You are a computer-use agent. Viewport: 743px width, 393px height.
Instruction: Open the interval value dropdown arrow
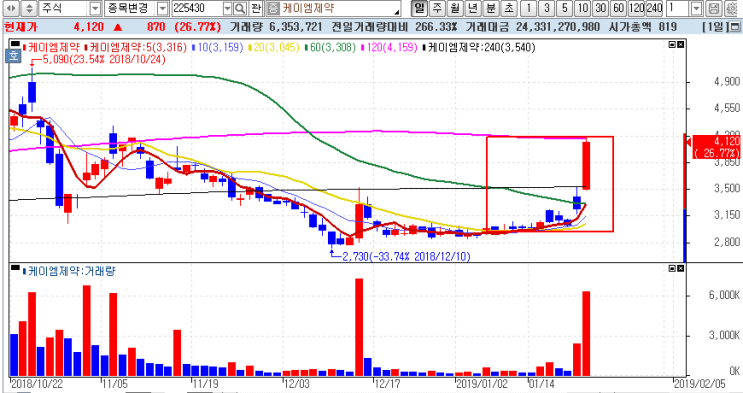[696, 8]
